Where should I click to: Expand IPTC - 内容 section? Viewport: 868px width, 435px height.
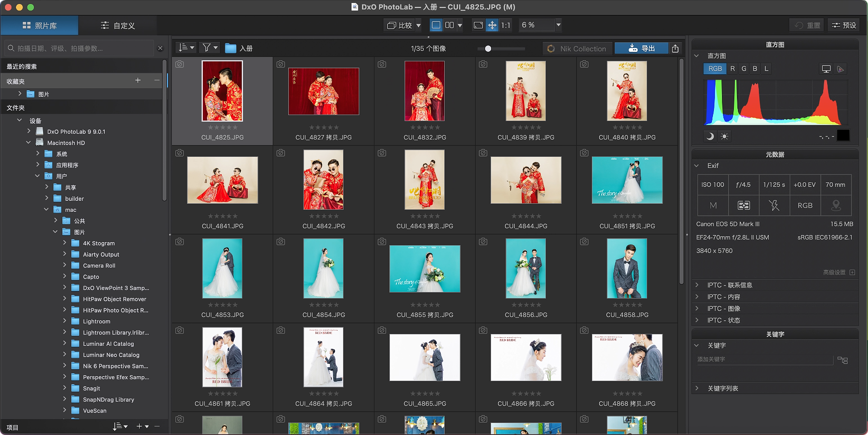[696, 296]
